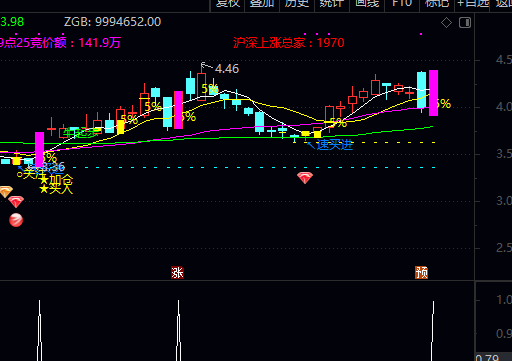Click the green 3.98 price value

12,22
